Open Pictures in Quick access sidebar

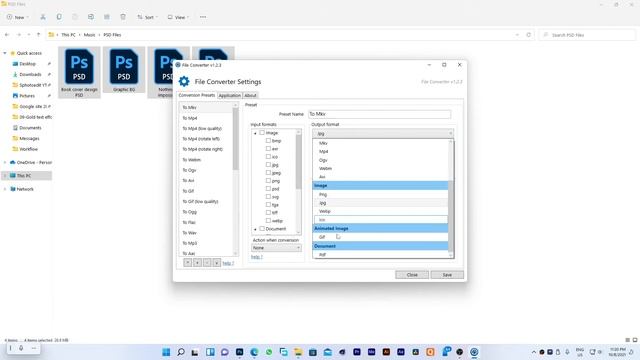click(x=27, y=96)
